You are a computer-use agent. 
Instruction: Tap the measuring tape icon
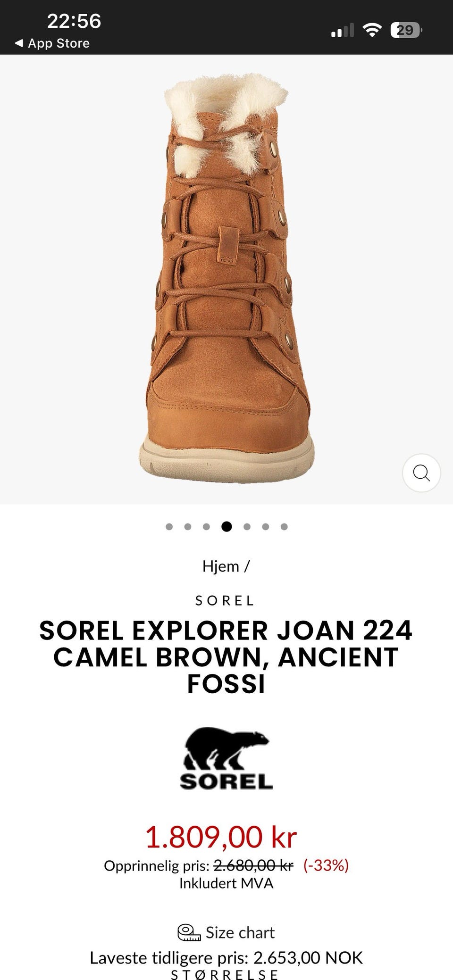[189, 932]
